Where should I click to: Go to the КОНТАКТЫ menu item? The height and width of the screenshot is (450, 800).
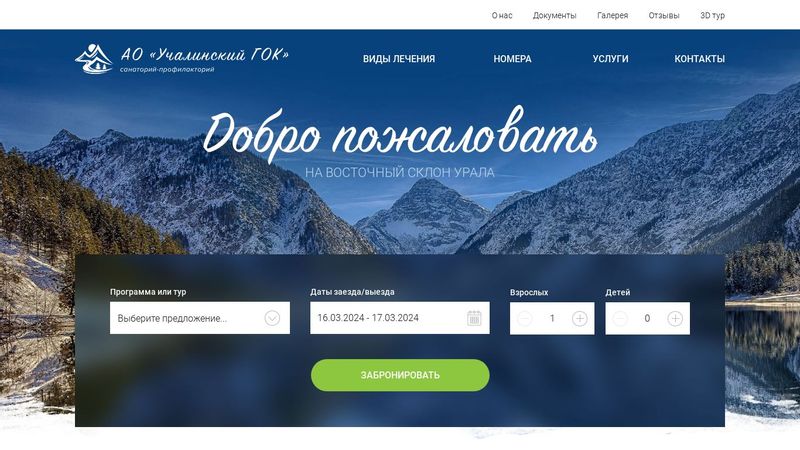click(x=699, y=59)
